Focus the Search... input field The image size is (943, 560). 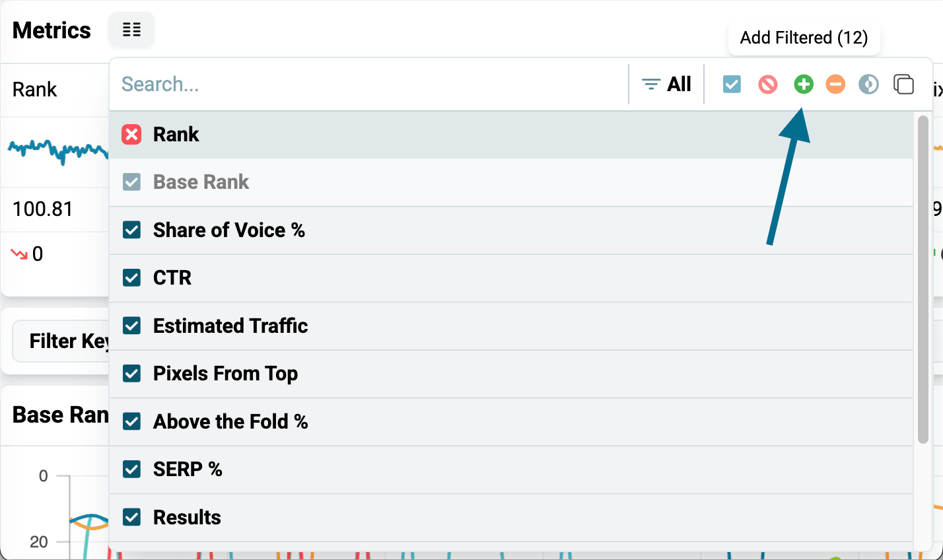(368, 85)
